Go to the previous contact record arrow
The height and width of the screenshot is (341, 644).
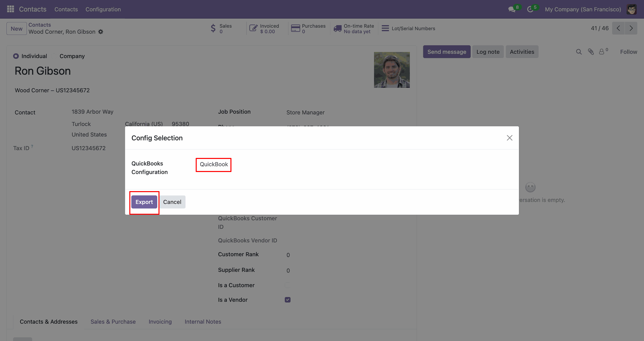point(618,28)
